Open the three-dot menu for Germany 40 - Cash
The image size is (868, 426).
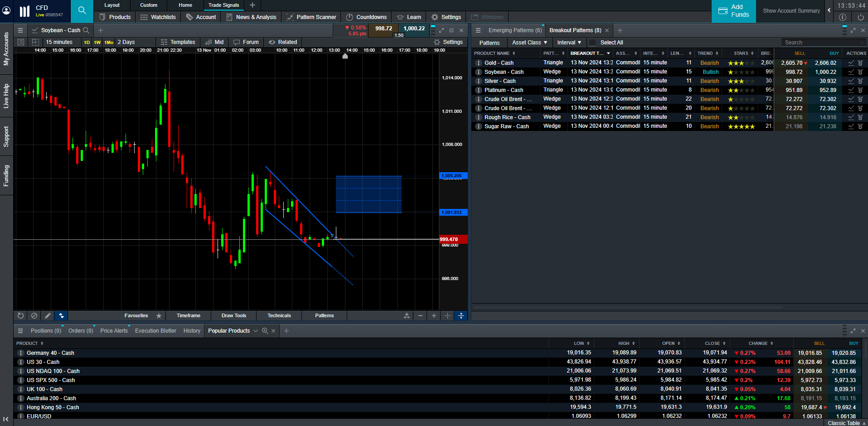pyautogui.click(x=20, y=353)
